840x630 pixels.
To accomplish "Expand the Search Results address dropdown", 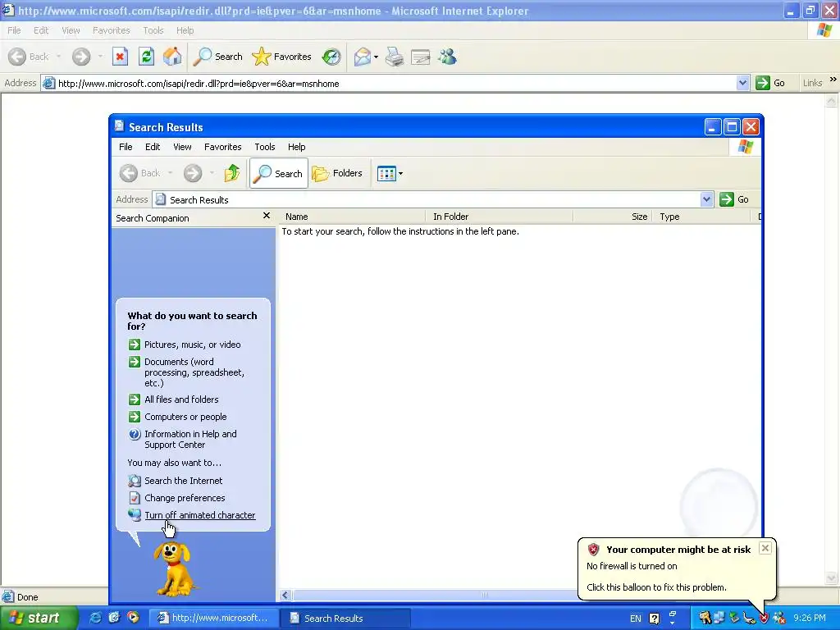I will (x=706, y=199).
